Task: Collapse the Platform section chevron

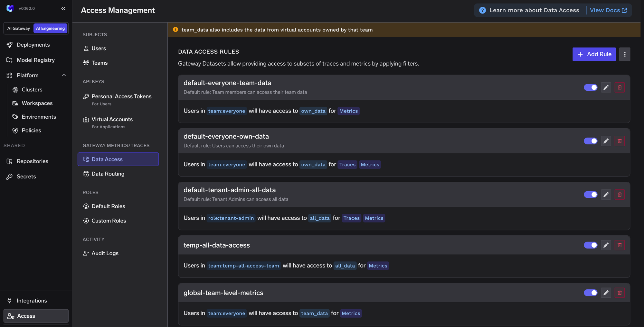Action: coord(64,75)
